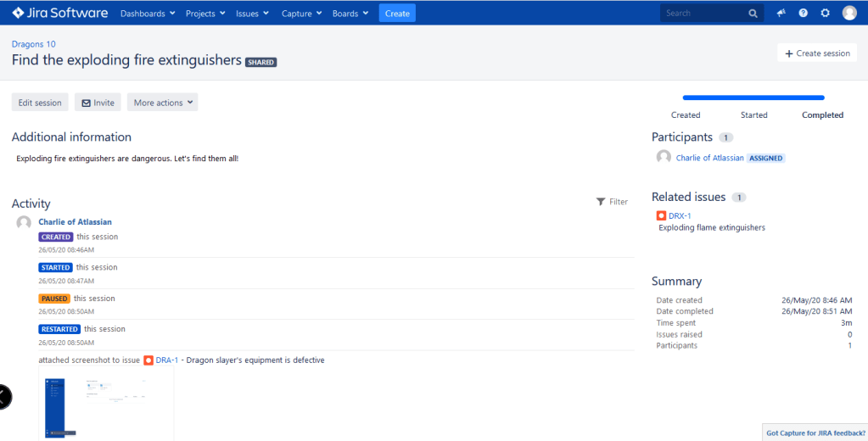This screenshot has height=441, width=868.
Task: Click the DRX-1 bug issue icon
Action: (x=662, y=215)
